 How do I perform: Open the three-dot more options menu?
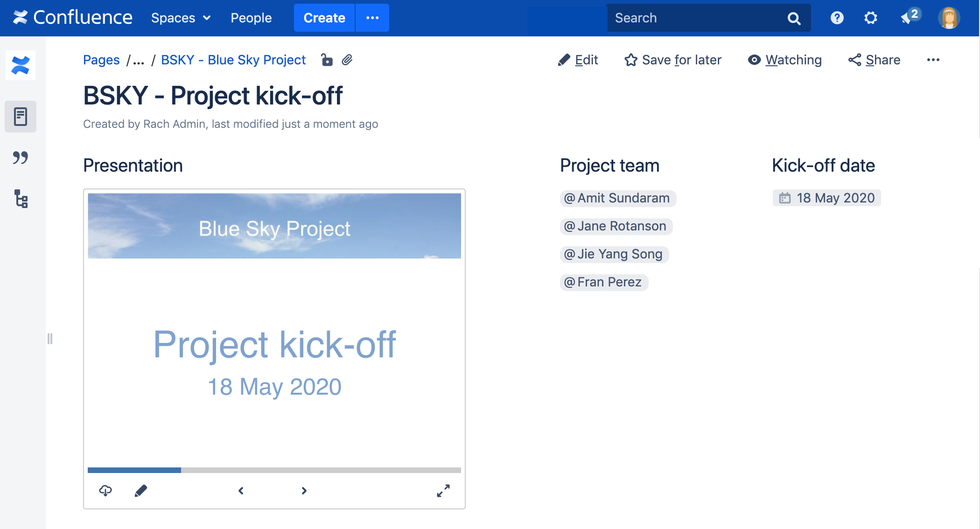point(933,59)
